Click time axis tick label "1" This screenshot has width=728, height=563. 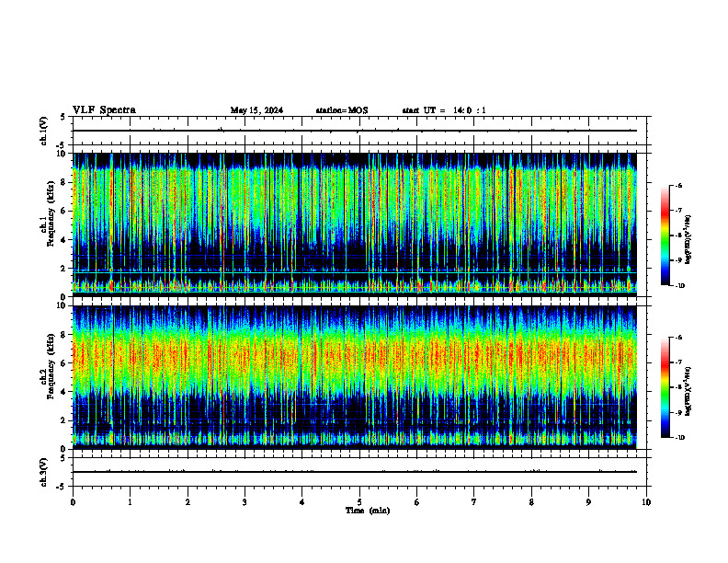(130, 502)
